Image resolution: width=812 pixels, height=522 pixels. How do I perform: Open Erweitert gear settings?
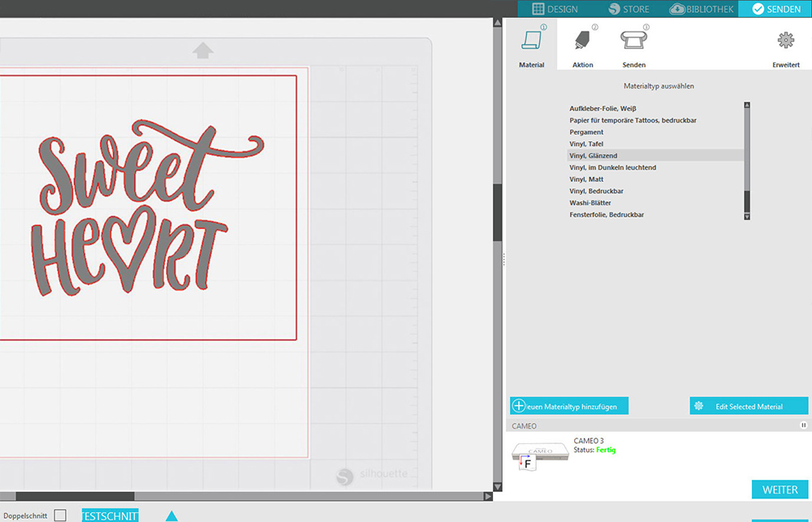(x=785, y=41)
